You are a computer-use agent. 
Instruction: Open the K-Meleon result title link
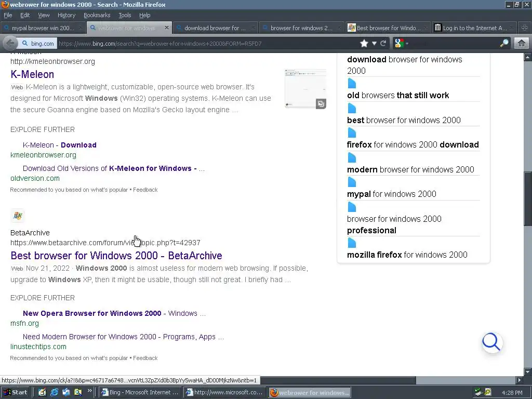coord(32,74)
